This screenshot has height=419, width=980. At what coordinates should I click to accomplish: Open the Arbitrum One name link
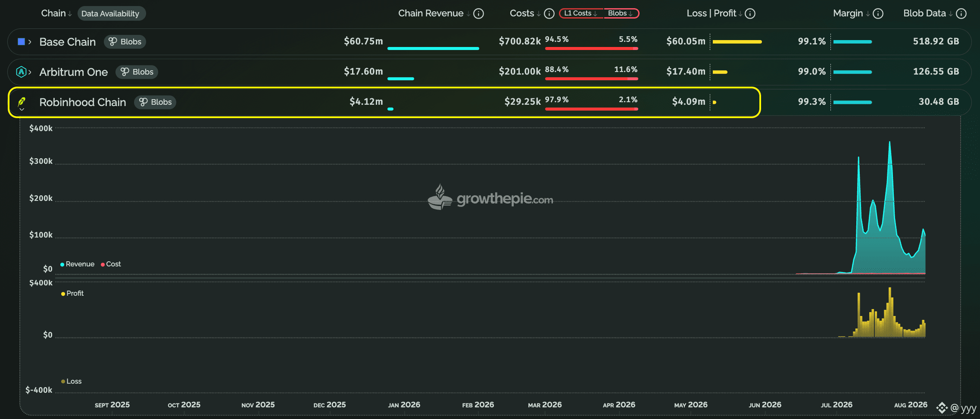coord(74,72)
